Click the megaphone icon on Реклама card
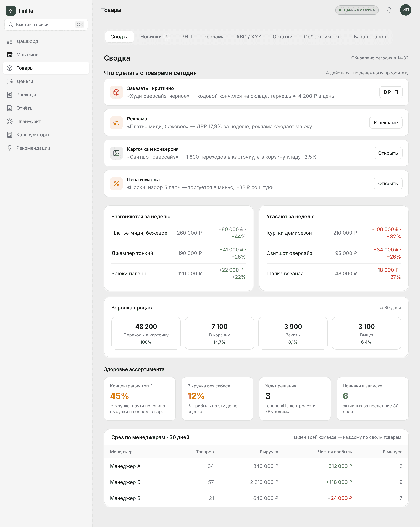The image size is (420, 527). pos(116,123)
